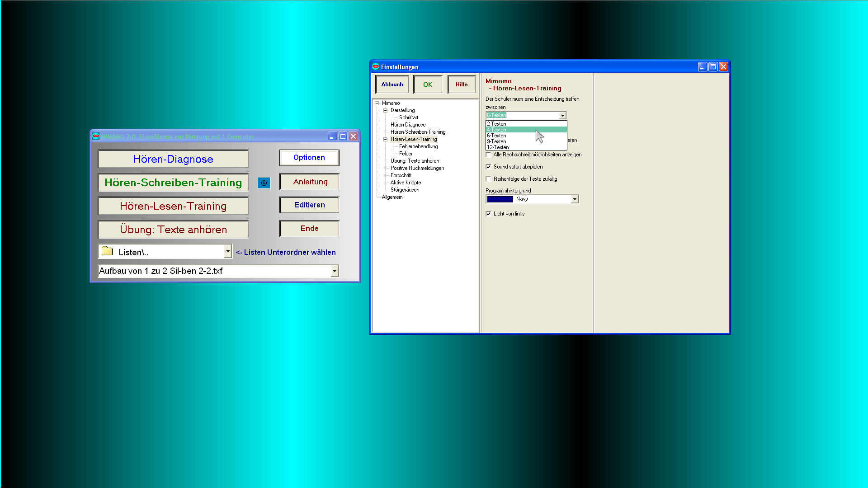Minimize the Einstellungen window
The width and height of the screenshot is (868, 488).
tap(702, 67)
